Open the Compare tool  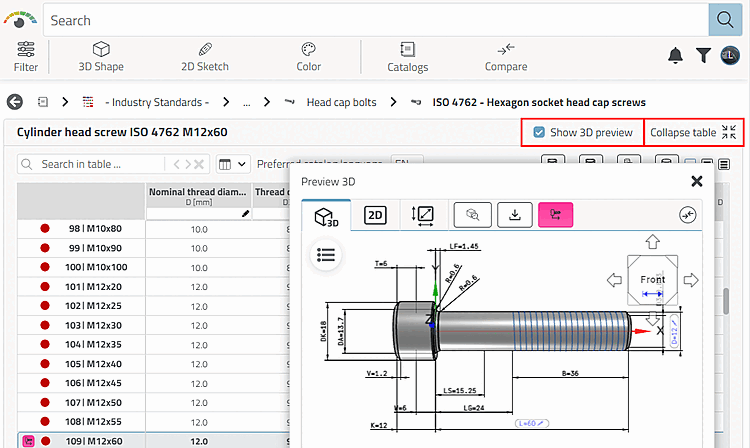(506, 57)
